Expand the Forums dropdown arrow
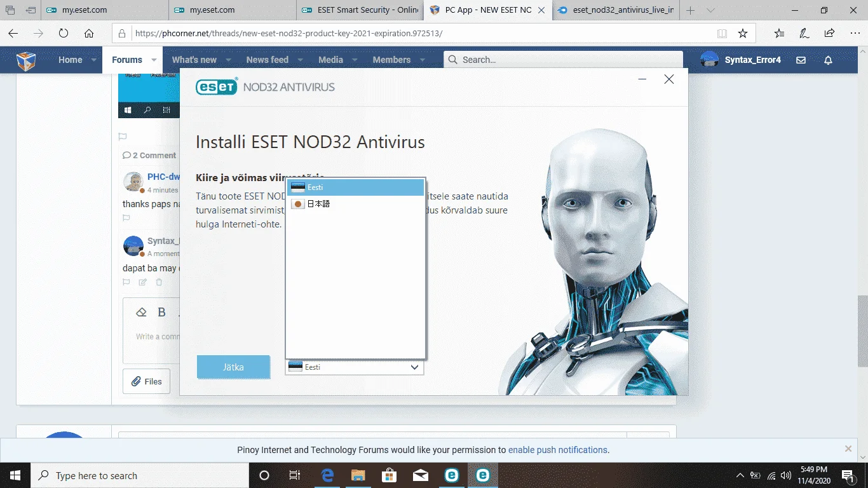This screenshot has width=868, height=488. pyautogui.click(x=154, y=60)
